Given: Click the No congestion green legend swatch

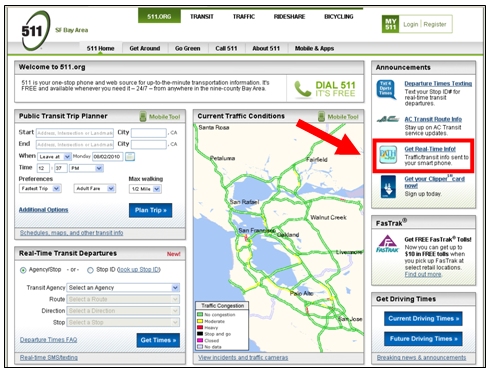Looking at the screenshot, I should tap(200, 315).
